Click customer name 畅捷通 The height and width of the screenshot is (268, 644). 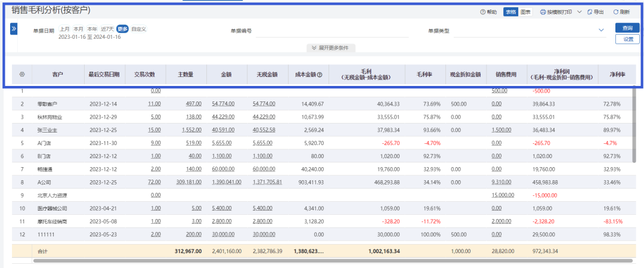(45, 169)
